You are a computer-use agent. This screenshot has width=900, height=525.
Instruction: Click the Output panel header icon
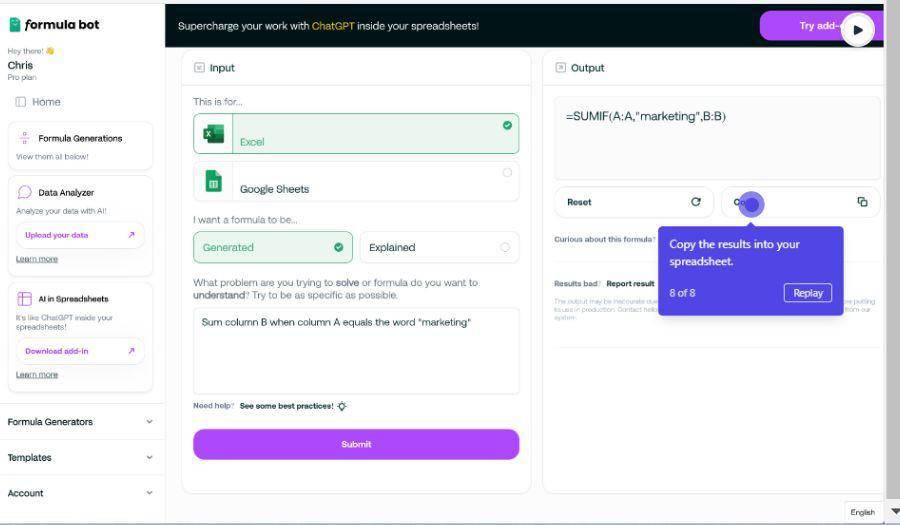pyautogui.click(x=560, y=68)
